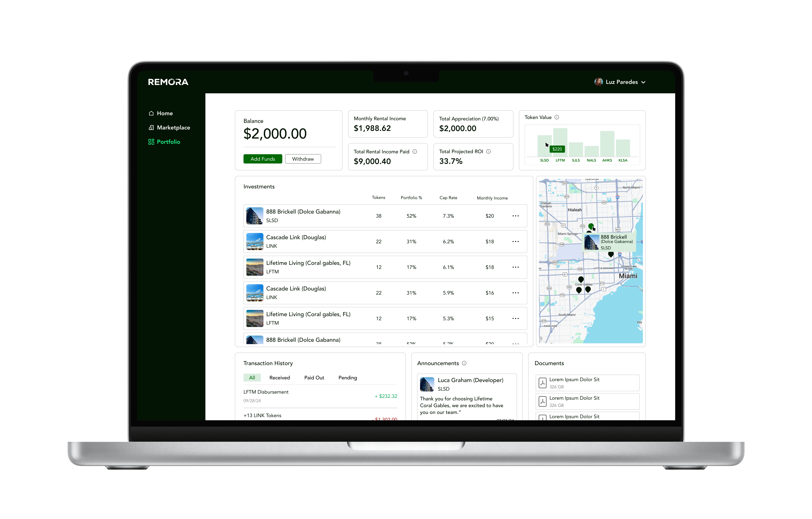Click the Announcements info icon
The height and width of the screenshot is (519, 812).
pyautogui.click(x=464, y=363)
